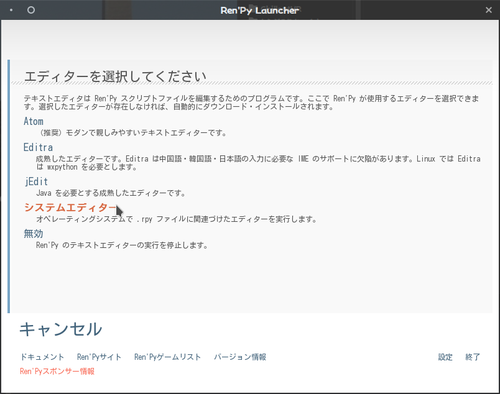This screenshot has width=500, height=394.
Task: Open the Ren'Pyゲームリスト link
Action: (168, 357)
